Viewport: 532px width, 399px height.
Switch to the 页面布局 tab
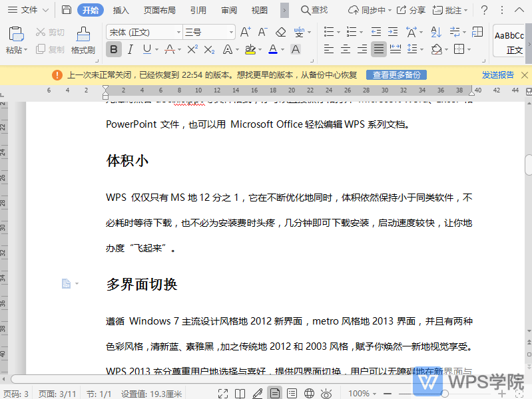coord(160,10)
